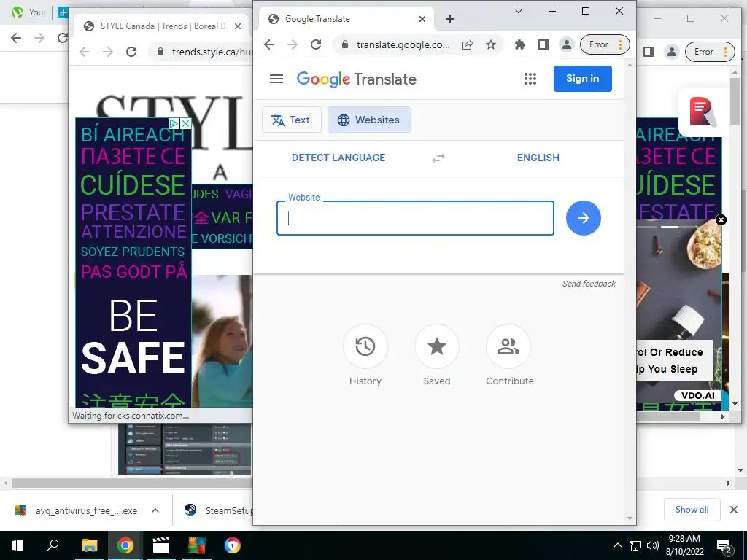Click Show all downloads

coord(692,510)
